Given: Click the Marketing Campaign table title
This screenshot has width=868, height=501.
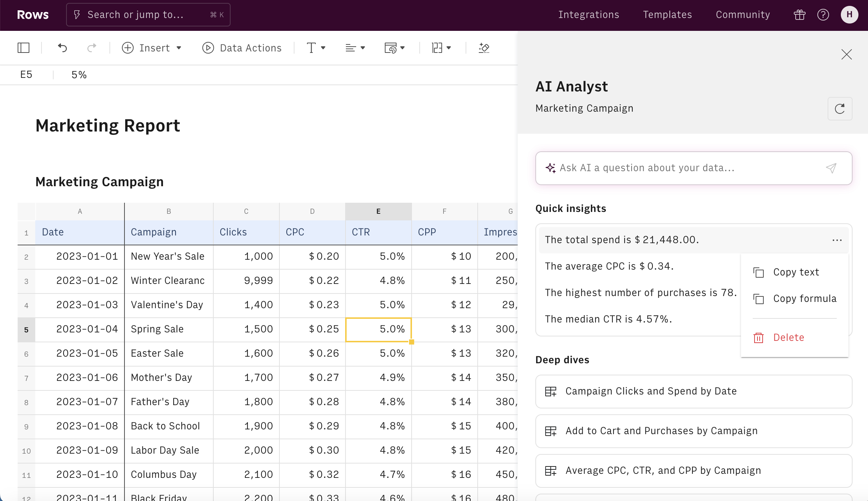Looking at the screenshot, I should tap(100, 182).
